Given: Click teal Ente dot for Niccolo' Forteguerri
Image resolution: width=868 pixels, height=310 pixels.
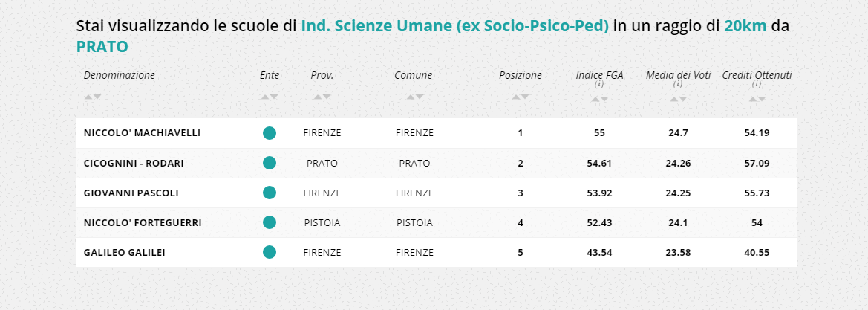Looking at the screenshot, I should point(270,222).
